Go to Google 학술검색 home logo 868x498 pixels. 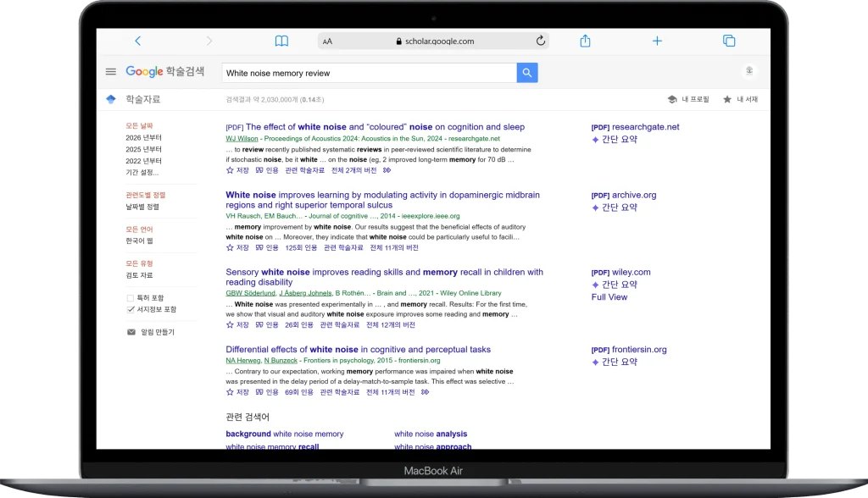point(165,71)
